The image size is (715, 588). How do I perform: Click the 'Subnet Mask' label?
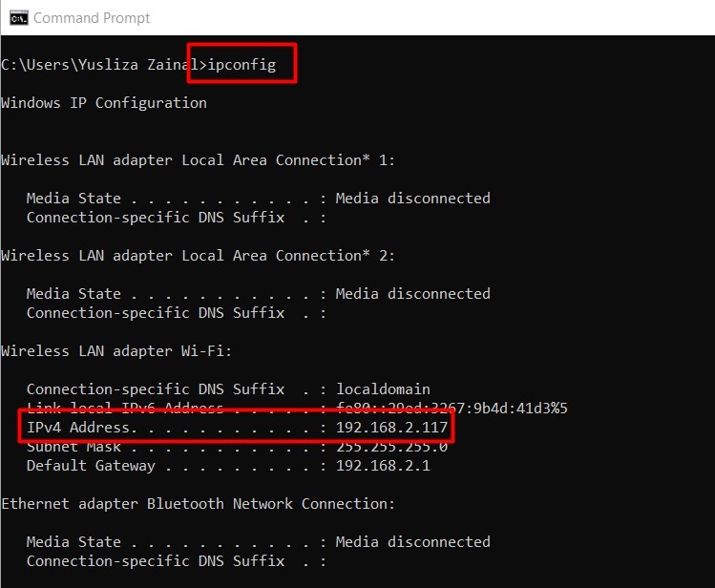(74, 447)
